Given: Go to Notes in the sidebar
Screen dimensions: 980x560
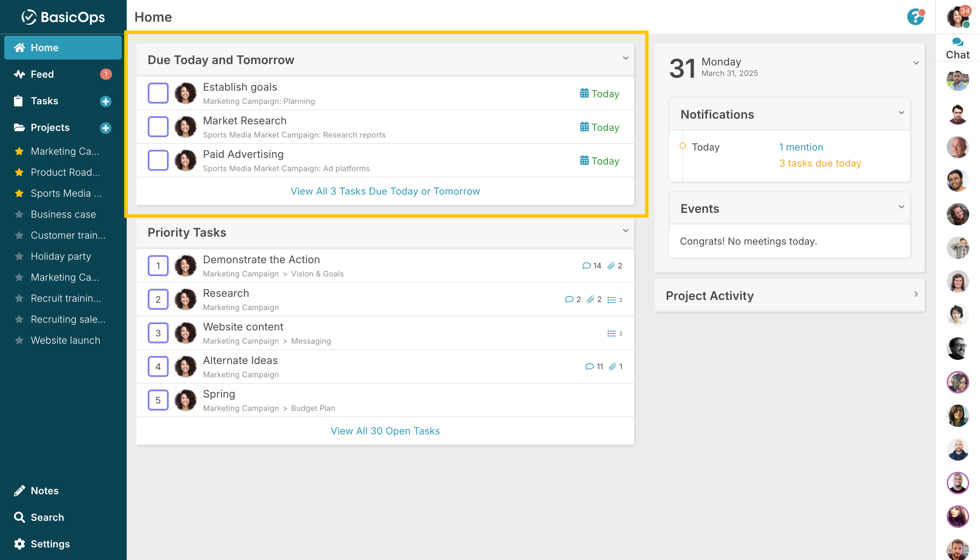Looking at the screenshot, I should [x=44, y=491].
